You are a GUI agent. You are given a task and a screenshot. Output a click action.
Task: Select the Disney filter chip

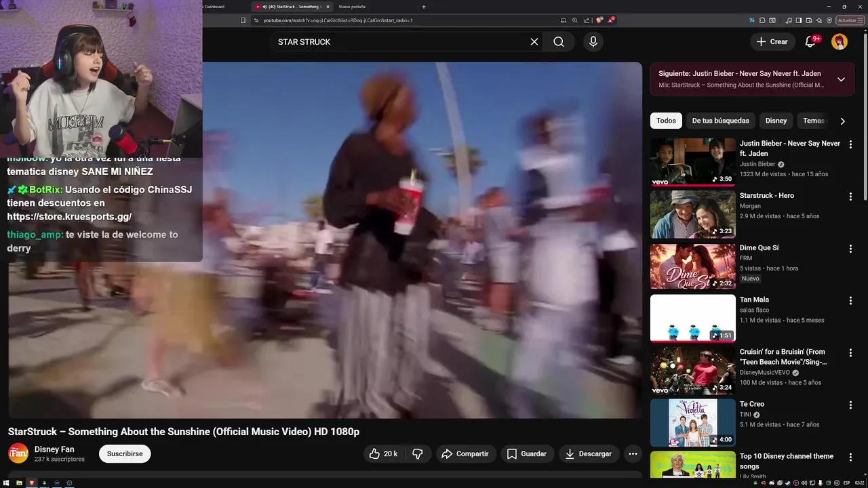[776, 121]
